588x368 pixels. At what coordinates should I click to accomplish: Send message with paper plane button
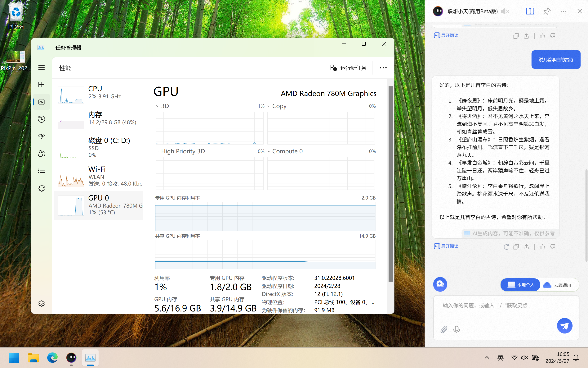coord(565,326)
